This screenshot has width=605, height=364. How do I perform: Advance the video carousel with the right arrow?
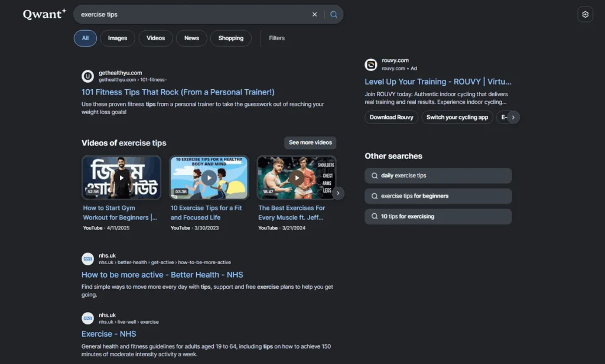pyautogui.click(x=338, y=193)
